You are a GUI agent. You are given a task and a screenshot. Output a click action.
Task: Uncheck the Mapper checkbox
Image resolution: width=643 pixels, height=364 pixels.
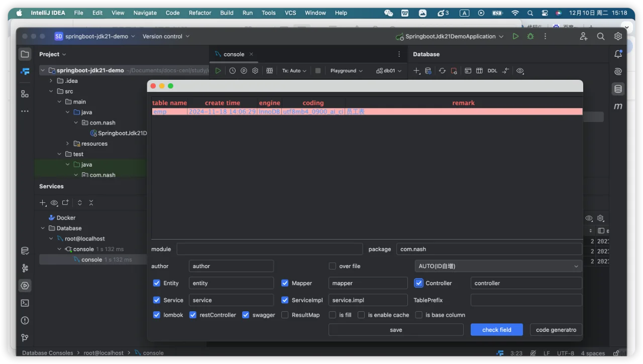point(285,283)
